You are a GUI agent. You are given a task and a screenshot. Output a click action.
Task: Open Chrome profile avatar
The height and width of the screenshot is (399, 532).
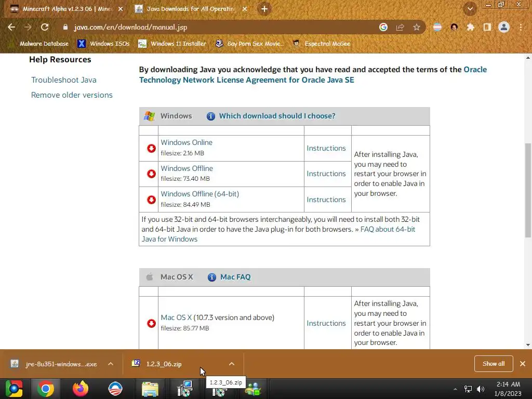click(x=504, y=27)
